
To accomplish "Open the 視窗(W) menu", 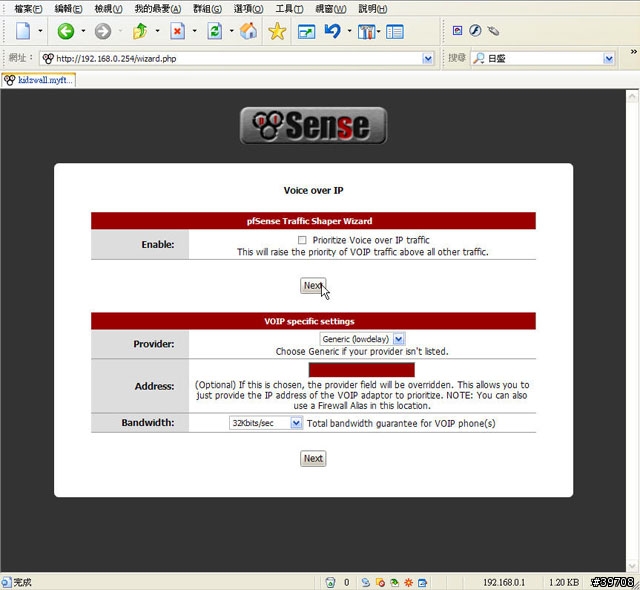I will (x=331, y=9).
